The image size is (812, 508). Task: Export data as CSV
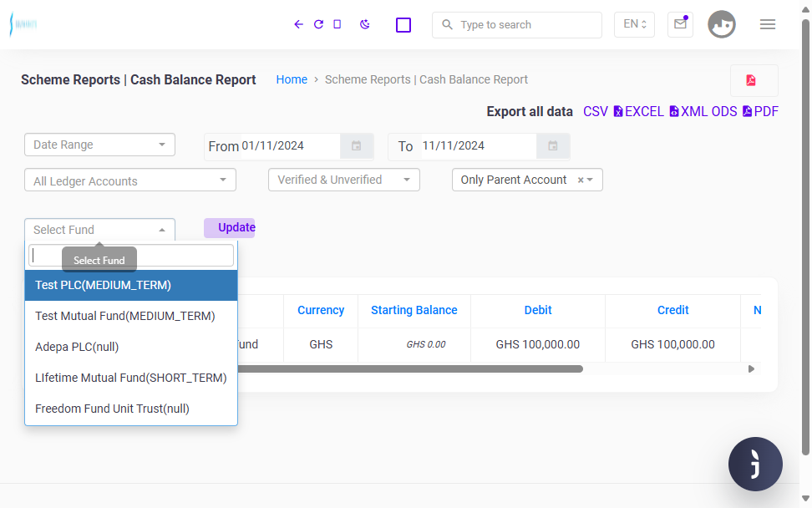[x=595, y=112]
